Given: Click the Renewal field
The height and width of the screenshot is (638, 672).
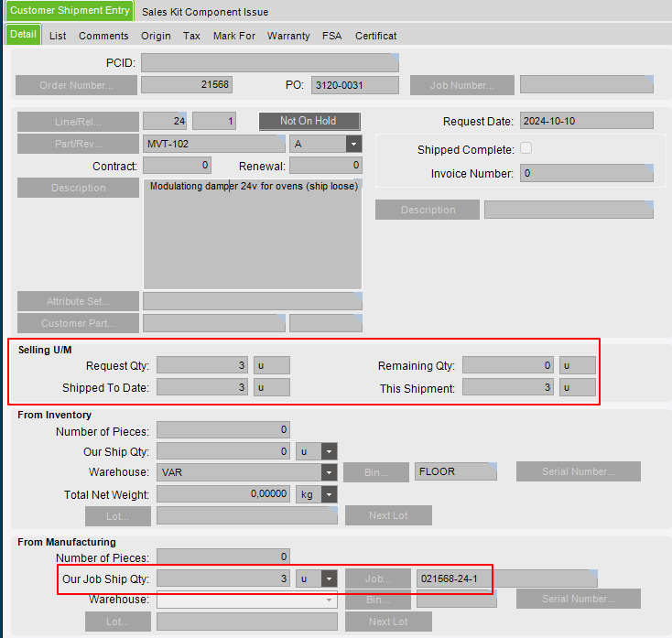Looking at the screenshot, I should pyautogui.click(x=326, y=166).
